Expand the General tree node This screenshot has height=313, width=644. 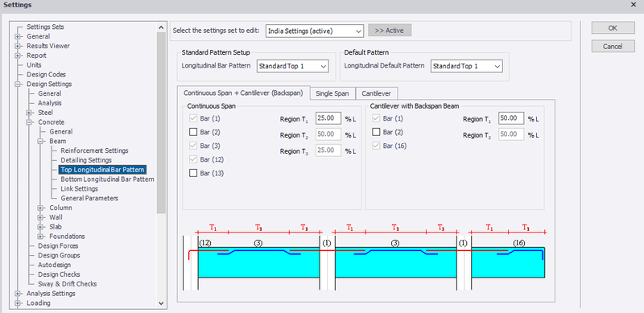(x=18, y=36)
